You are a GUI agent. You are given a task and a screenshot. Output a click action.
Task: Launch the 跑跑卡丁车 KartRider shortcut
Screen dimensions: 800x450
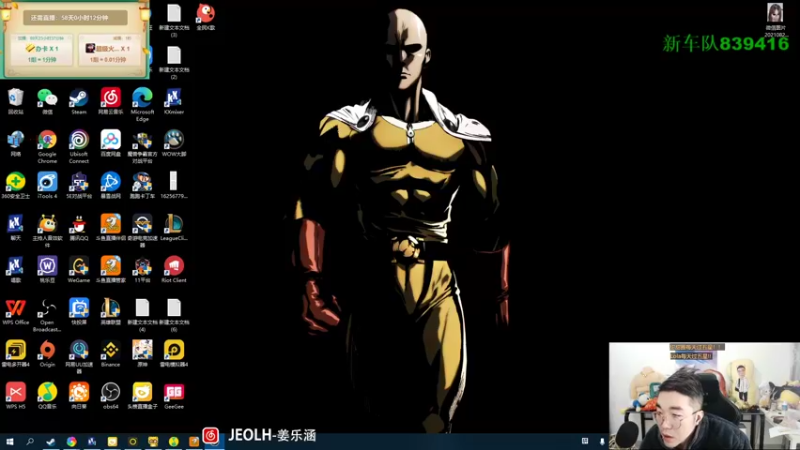coord(142,183)
